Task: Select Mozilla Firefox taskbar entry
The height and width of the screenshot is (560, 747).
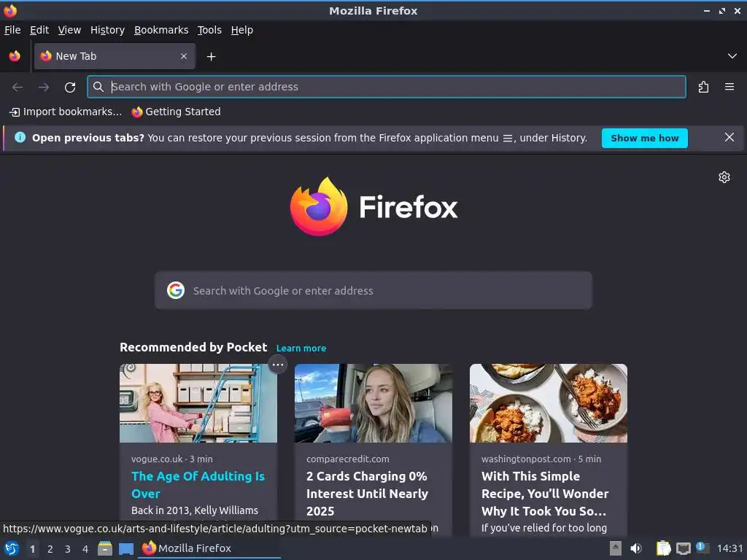Action: coord(209,548)
